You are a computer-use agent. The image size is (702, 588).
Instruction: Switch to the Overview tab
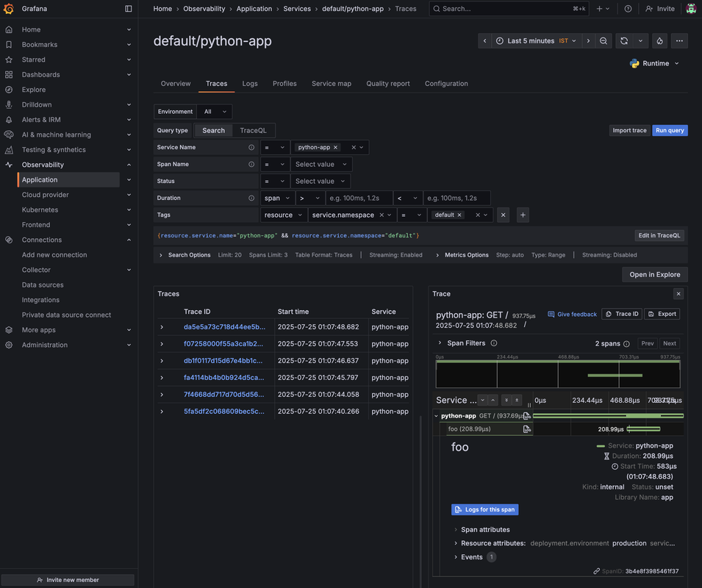click(x=176, y=84)
